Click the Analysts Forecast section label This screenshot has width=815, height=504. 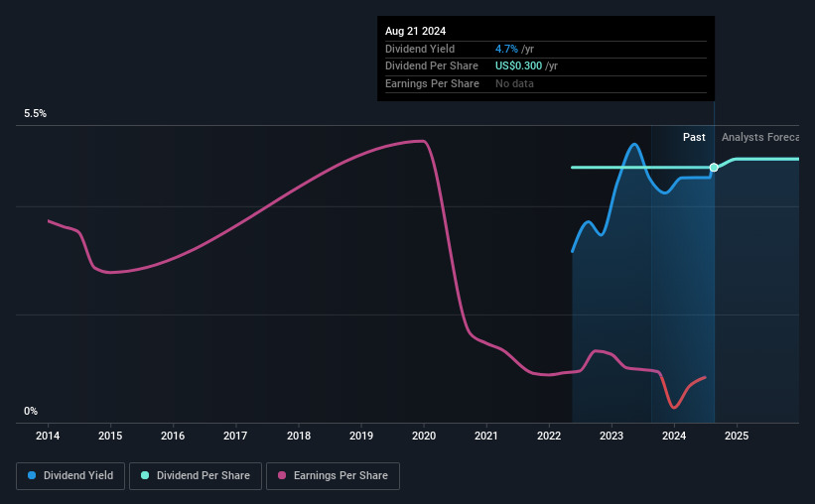(759, 137)
